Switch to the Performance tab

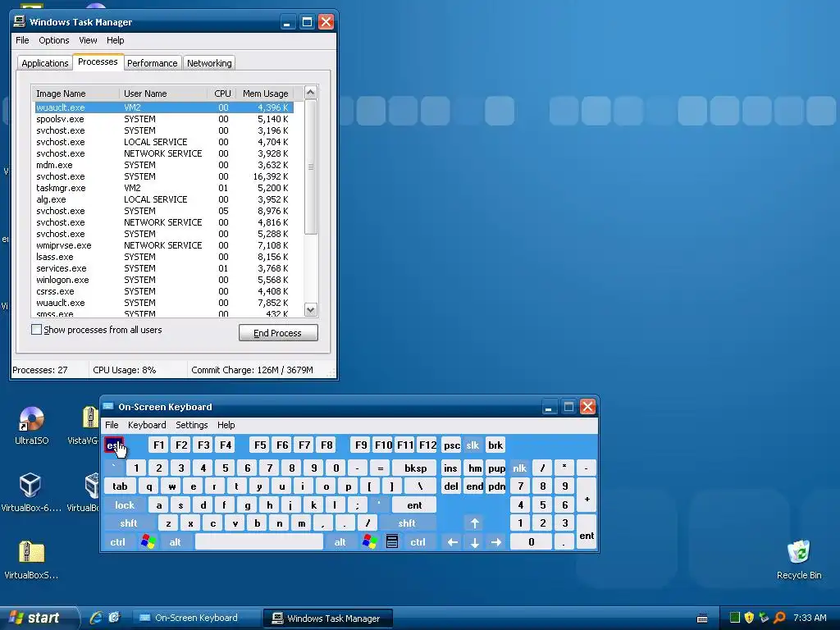point(152,63)
